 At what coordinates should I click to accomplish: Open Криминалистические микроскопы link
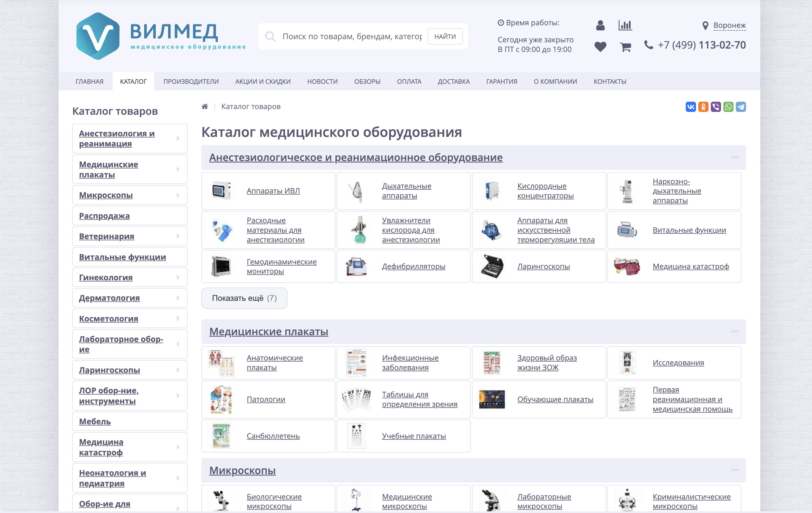click(x=691, y=502)
